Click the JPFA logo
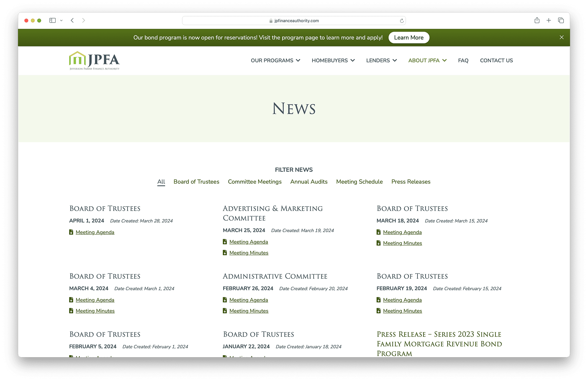The image size is (588, 381). (94, 61)
